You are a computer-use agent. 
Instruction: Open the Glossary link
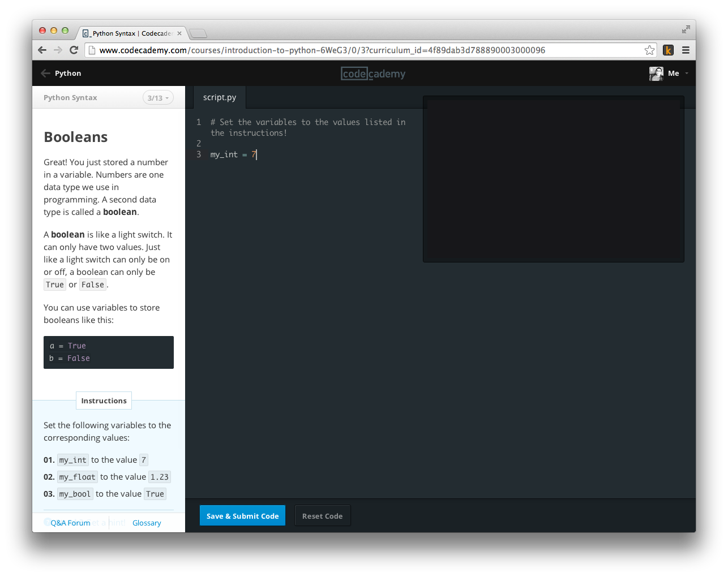147,523
